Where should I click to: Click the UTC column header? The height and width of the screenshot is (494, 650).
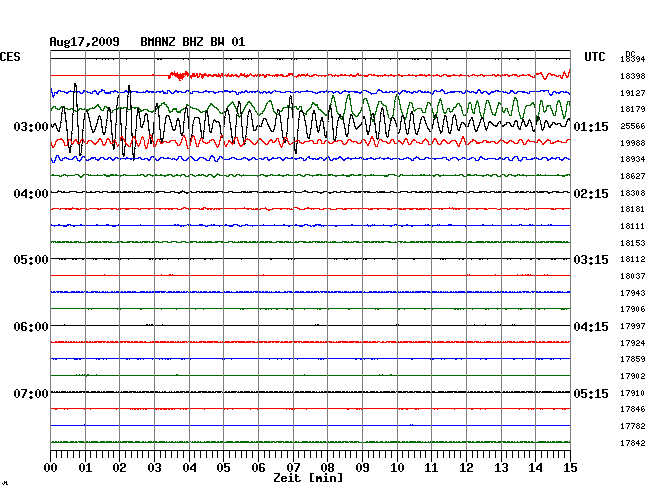coord(594,57)
